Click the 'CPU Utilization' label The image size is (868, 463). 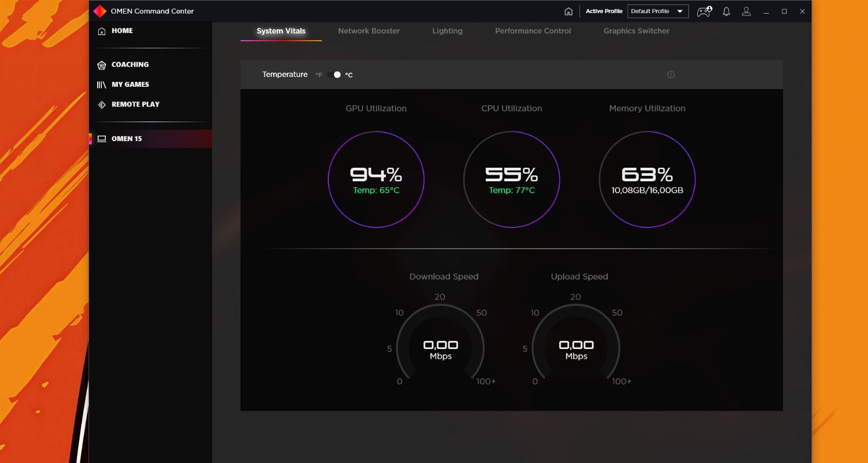pos(512,109)
